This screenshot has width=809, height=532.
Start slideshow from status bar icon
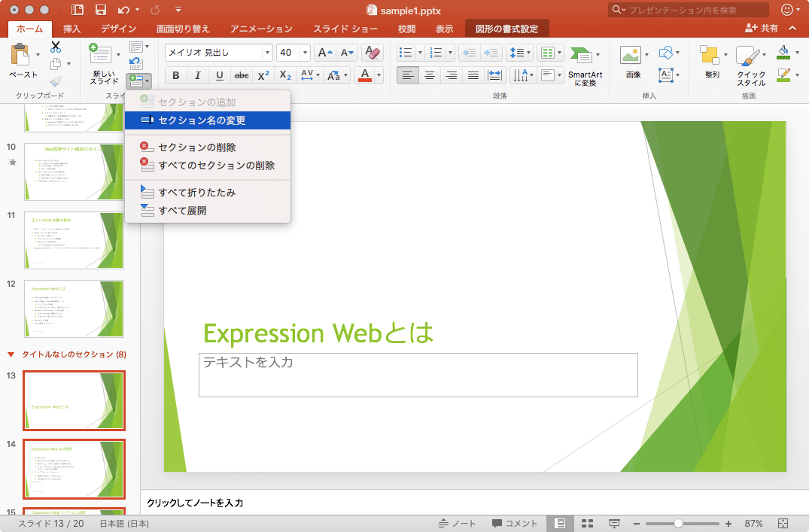tap(614, 523)
